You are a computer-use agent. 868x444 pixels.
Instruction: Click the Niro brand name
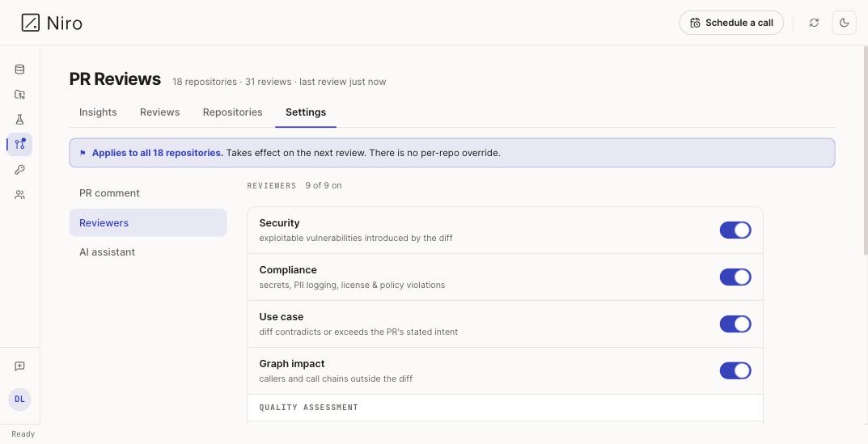click(x=64, y=23)
